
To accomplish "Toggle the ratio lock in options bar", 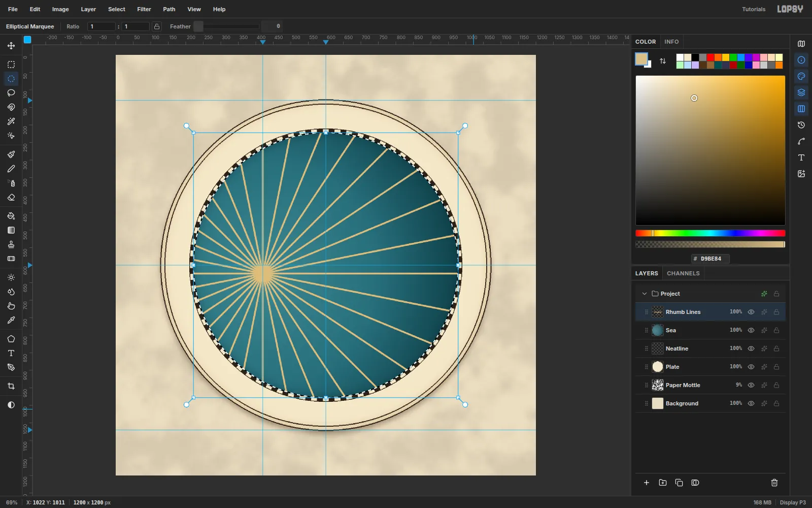I will (157, 26).
